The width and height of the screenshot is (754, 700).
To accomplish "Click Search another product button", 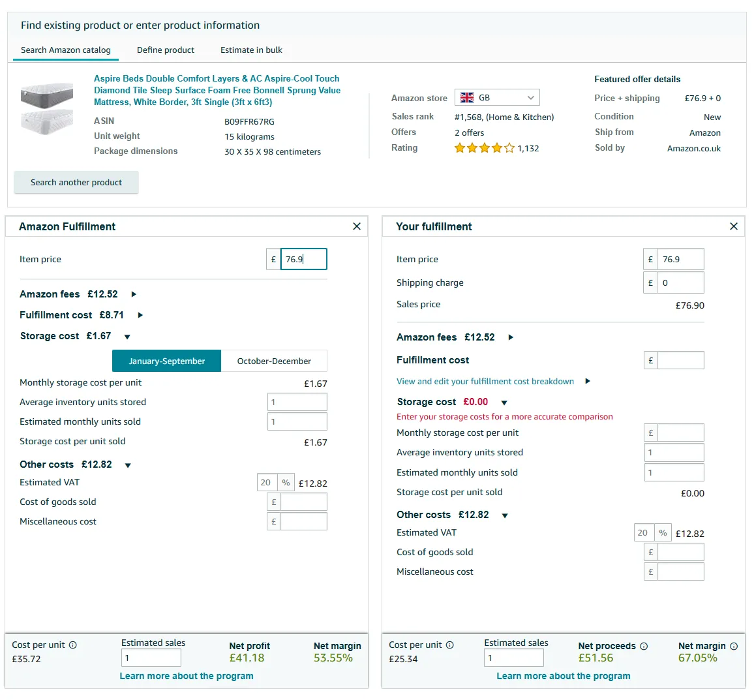I will coord(76,183).
